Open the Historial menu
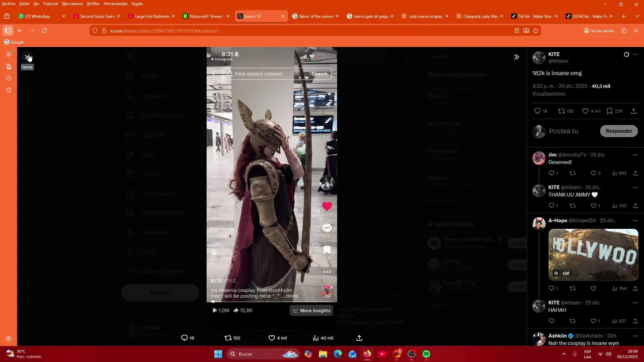Viewport: 644px width, 362px height. pos(50,4)
